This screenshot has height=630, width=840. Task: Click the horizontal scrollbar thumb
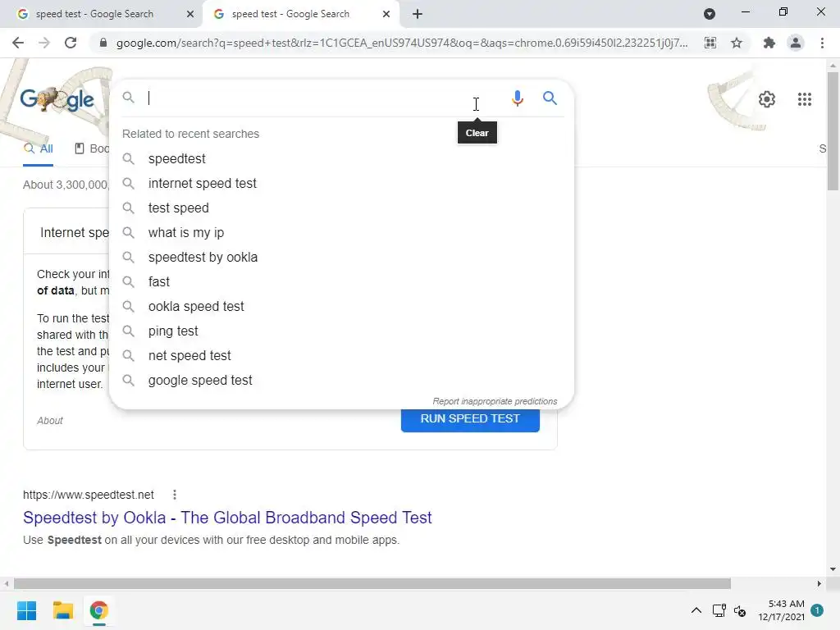[x=372, y=583]
